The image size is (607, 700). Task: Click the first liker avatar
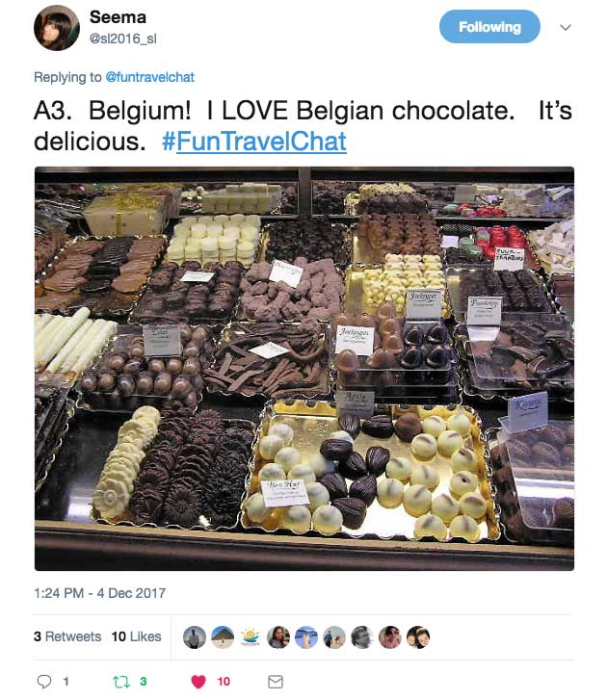click(195, 637)
